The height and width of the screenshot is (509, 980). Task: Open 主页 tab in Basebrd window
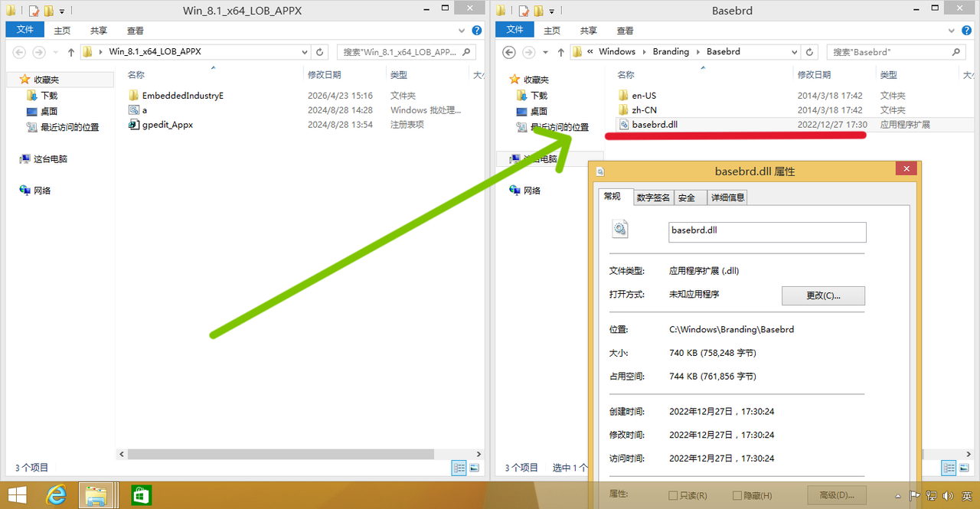pos(552,31)
